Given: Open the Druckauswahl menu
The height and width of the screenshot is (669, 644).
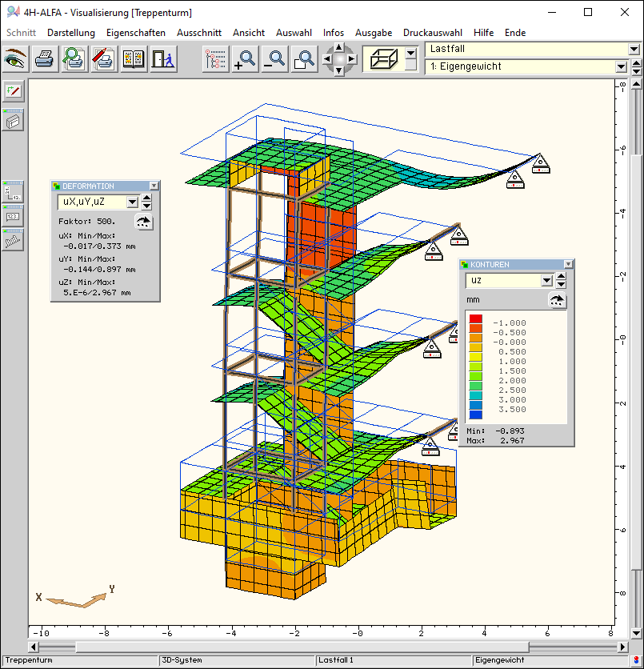Looking at the screenshot, I should (x=432, y=33).
